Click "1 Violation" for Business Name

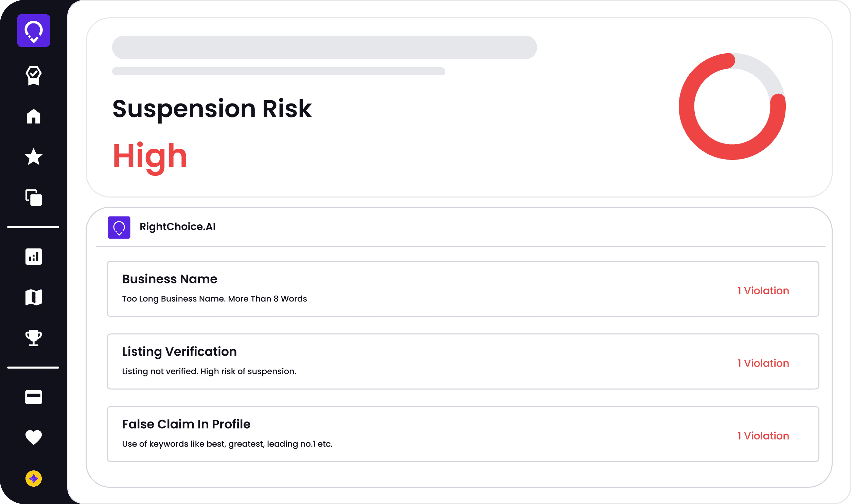(x=763, y=291)
